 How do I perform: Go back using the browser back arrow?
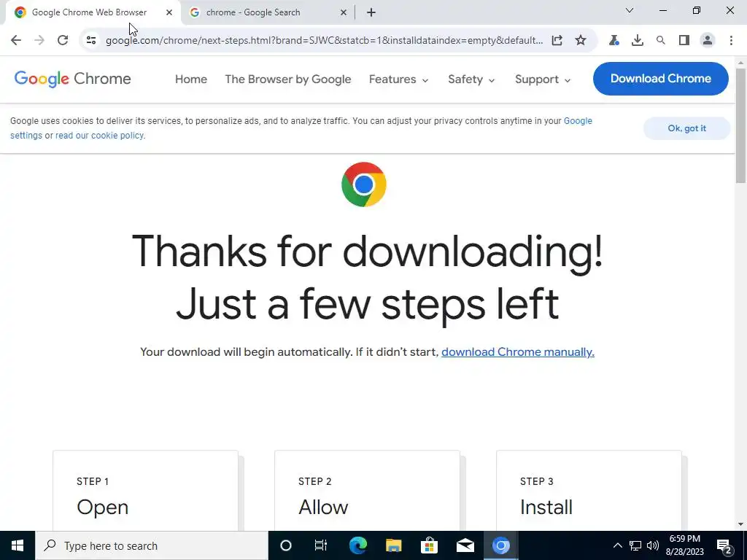click(x=16, y=41)
